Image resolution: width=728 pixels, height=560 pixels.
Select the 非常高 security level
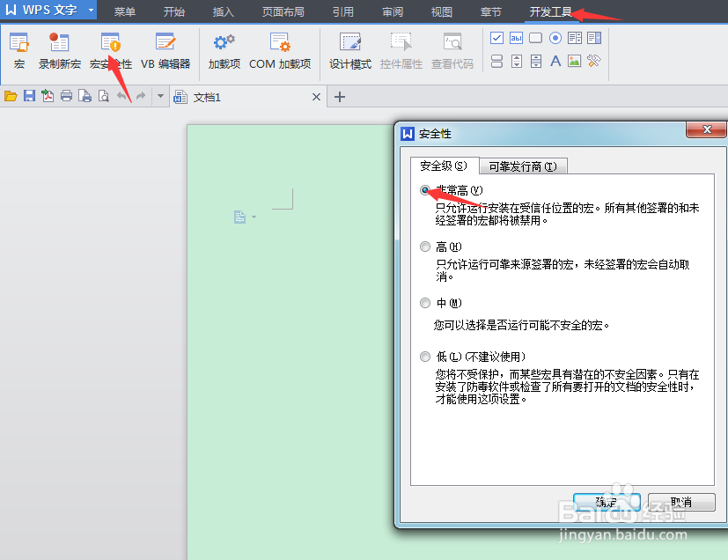[425, 188]
